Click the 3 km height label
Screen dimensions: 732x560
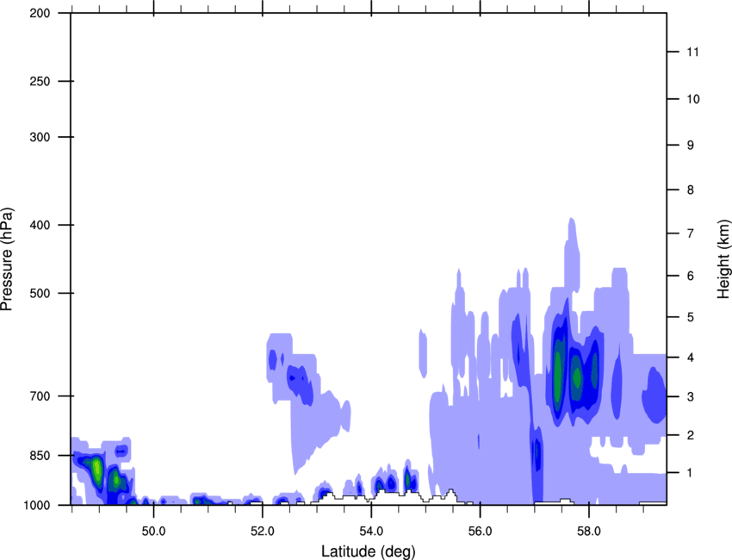coord(691,397)
